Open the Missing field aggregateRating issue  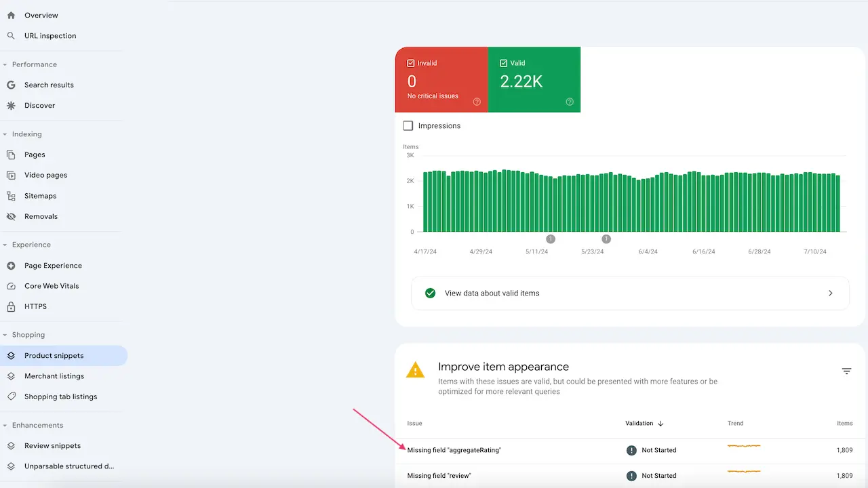(453, 449)
